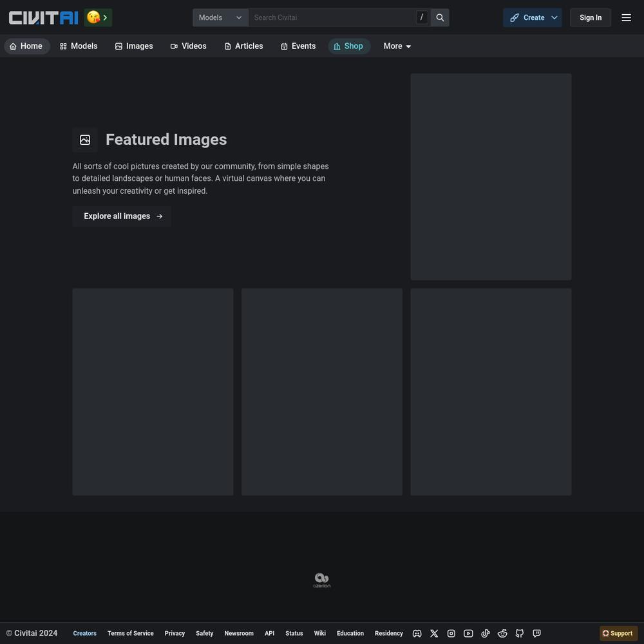This screenshot has height=644, width=644.
Task: Open the kissing emoji browsing-level badge
Action: click(x=98, y=17)
